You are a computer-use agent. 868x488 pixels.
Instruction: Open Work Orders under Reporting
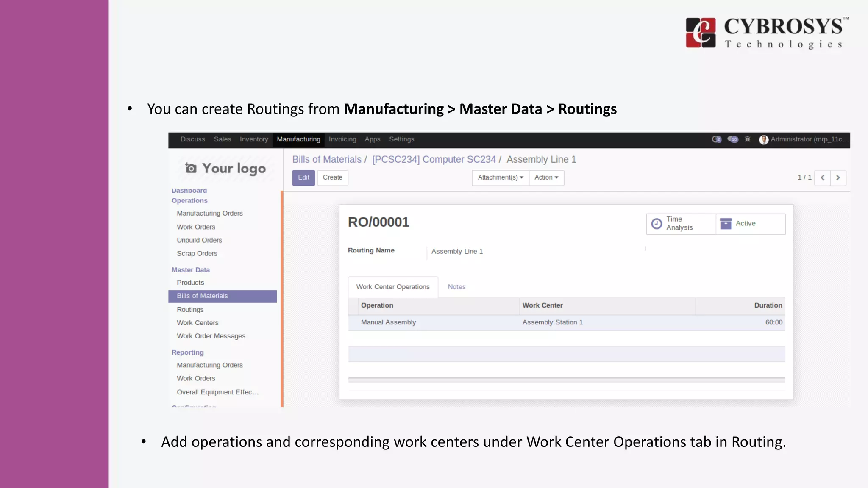[196, 378]
